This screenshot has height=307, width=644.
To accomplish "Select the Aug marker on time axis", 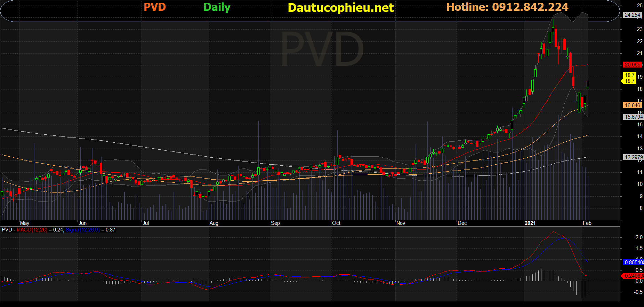I will (x=214, y=223).
